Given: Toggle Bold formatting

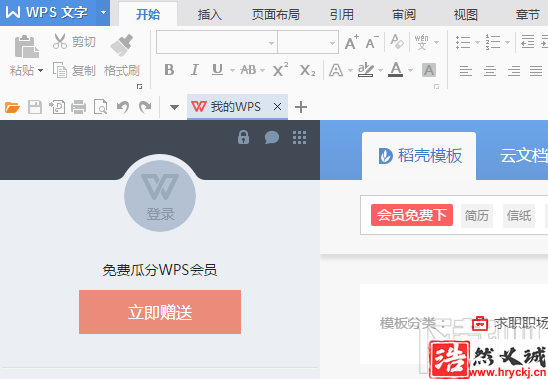Looking at the screenshot, I should tap(169, 70).
